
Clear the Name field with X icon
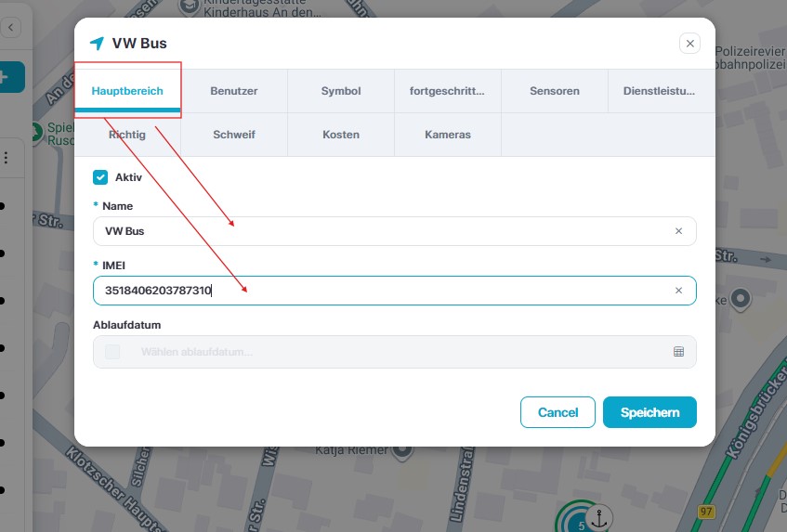(678, 231)
